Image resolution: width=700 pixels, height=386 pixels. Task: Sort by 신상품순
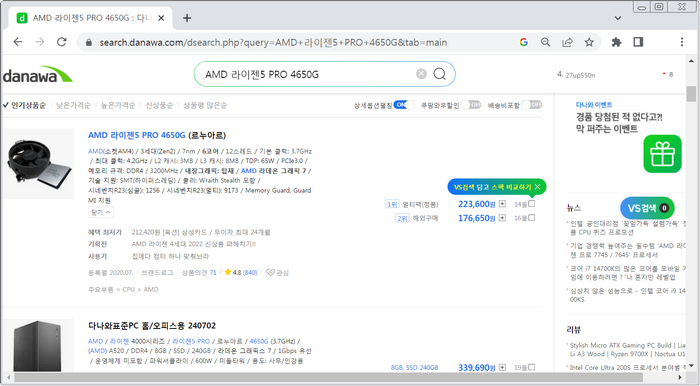159,105
